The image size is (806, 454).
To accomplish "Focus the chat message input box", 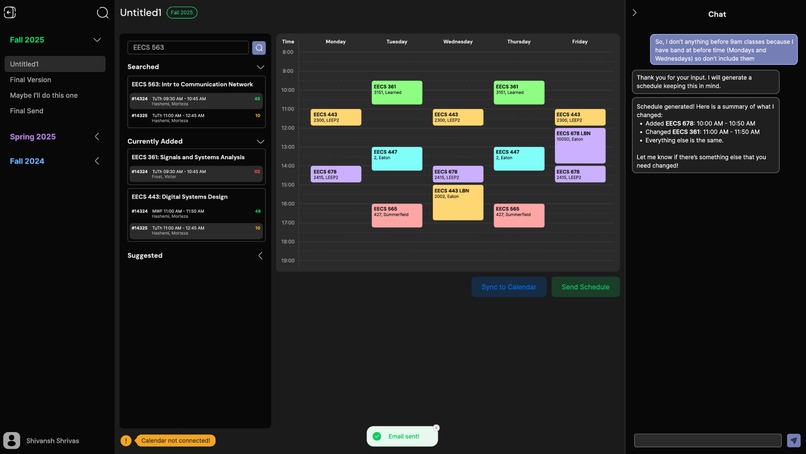I will click(708, 440).
